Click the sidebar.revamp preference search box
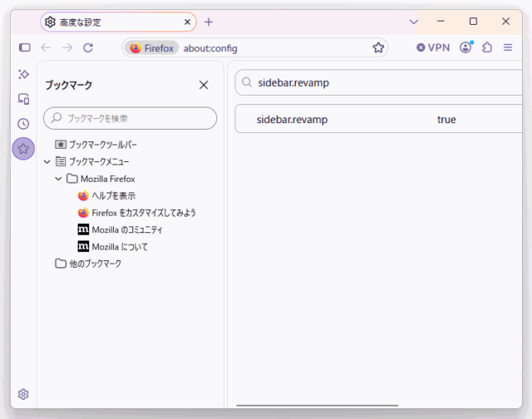The image size is (532, 419). (378, 83)
